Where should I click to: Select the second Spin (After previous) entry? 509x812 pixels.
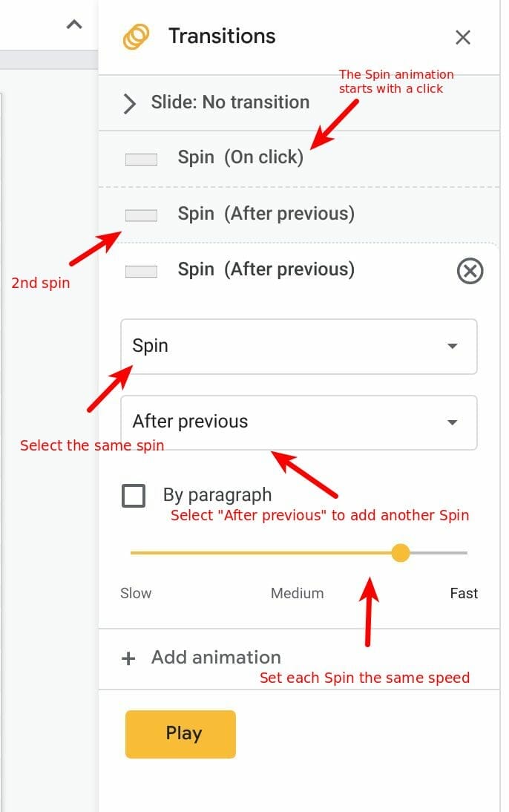299,214
